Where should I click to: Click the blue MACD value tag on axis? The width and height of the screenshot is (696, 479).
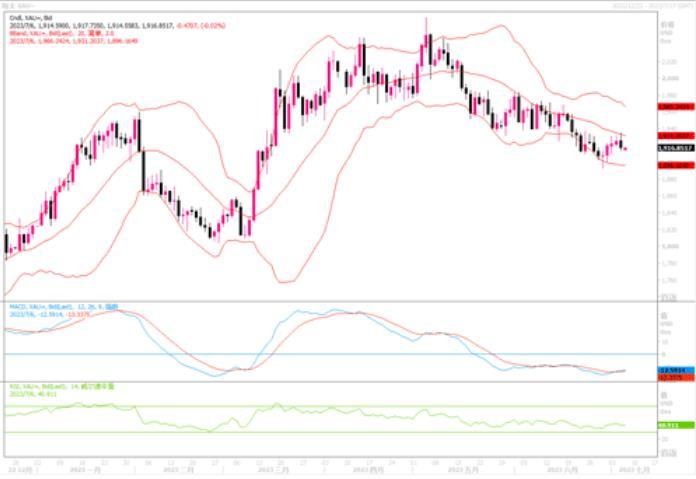coord(675,369)
